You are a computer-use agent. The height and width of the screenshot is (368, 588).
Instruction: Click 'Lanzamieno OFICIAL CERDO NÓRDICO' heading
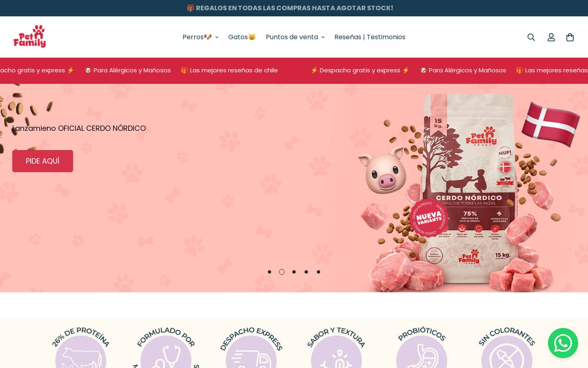pos(79,128)
